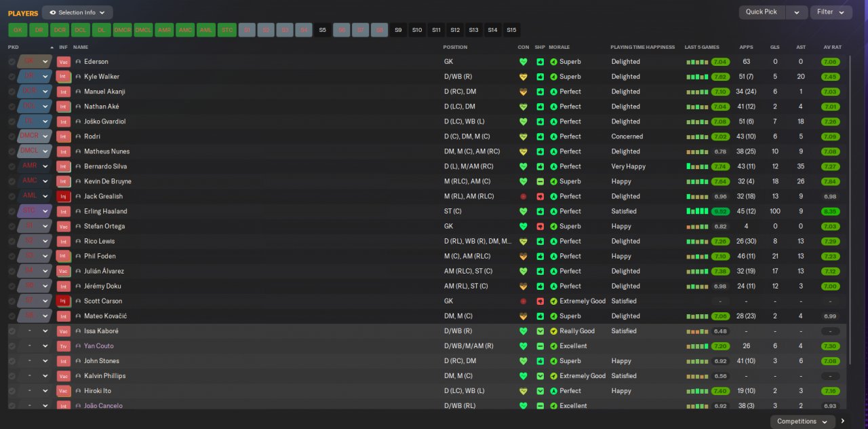Open position dropdown for Ederson's GK slot
The height and width of the screenshot is (429, 868).
(x=45, y=62)
